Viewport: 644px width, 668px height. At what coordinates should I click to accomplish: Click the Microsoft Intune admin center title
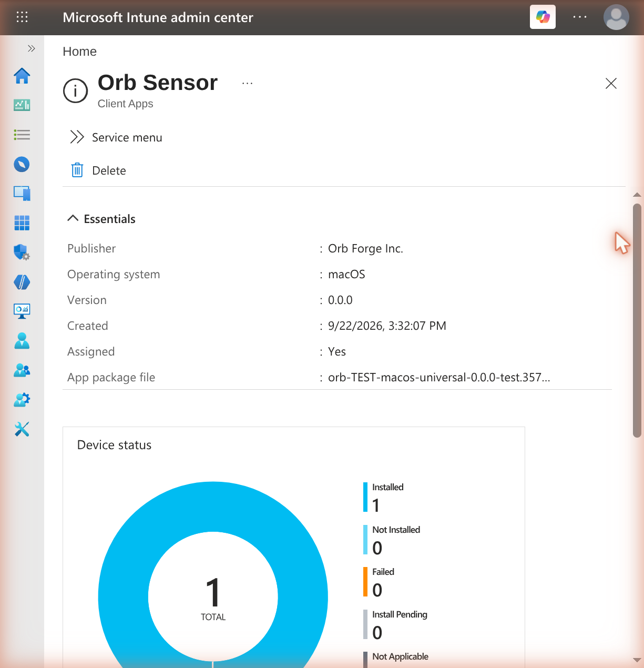pyautogui.click(x=158, y=17)
